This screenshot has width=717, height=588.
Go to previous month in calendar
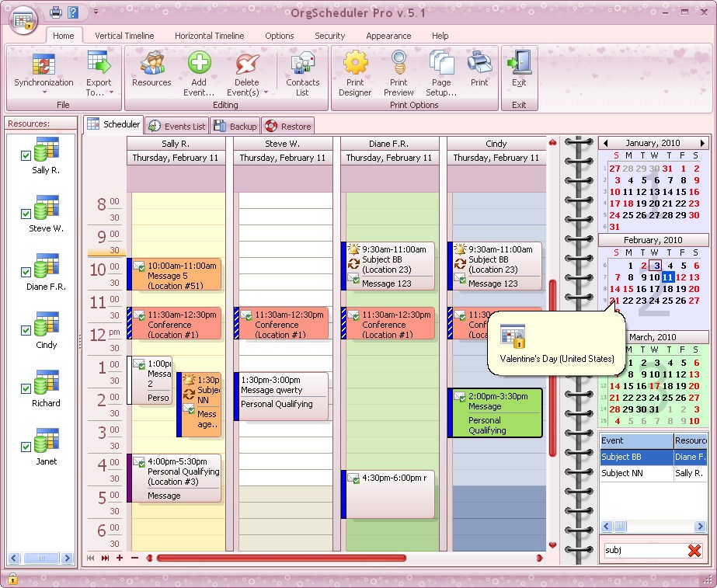[605, 143]
